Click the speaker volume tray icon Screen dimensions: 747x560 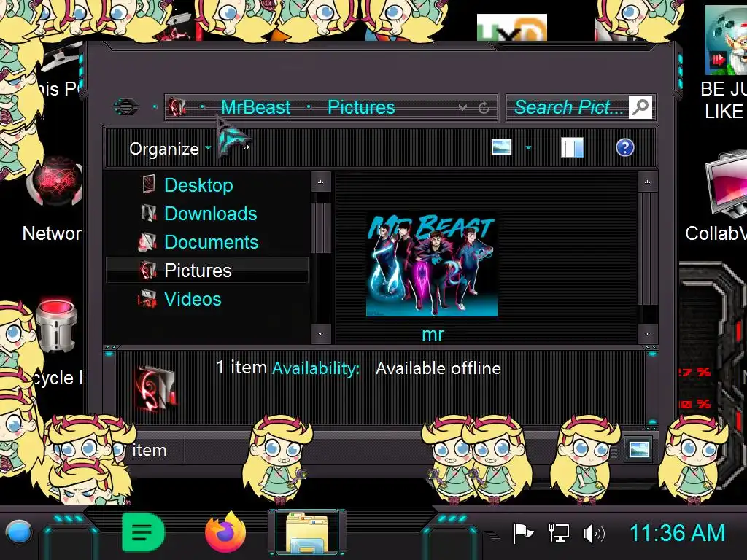594,533
